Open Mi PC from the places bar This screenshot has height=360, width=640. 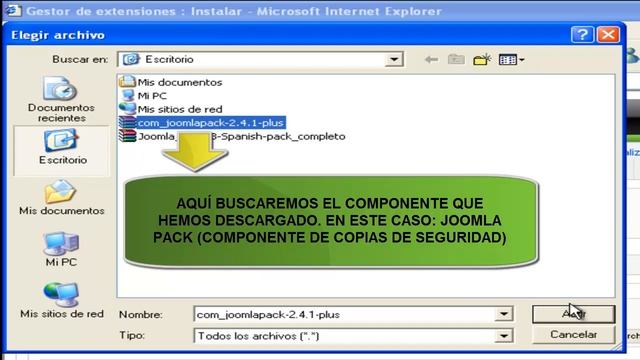(62, 249)
